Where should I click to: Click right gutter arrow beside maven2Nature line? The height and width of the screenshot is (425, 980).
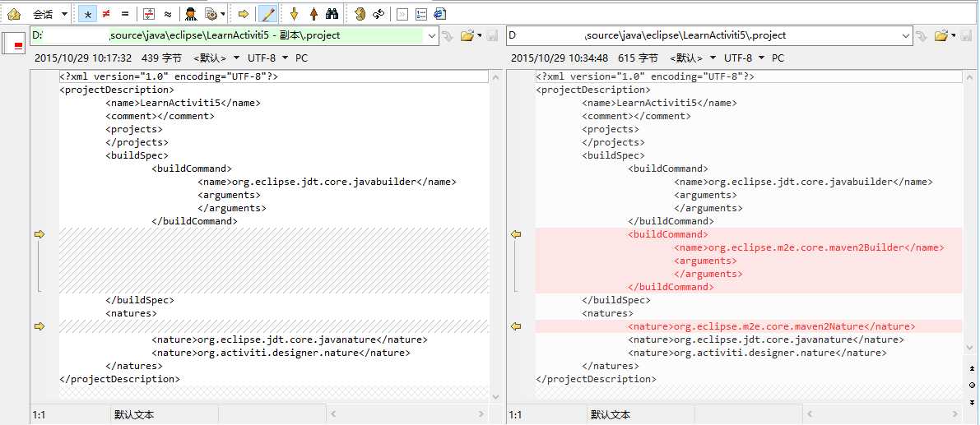[516, 326]
